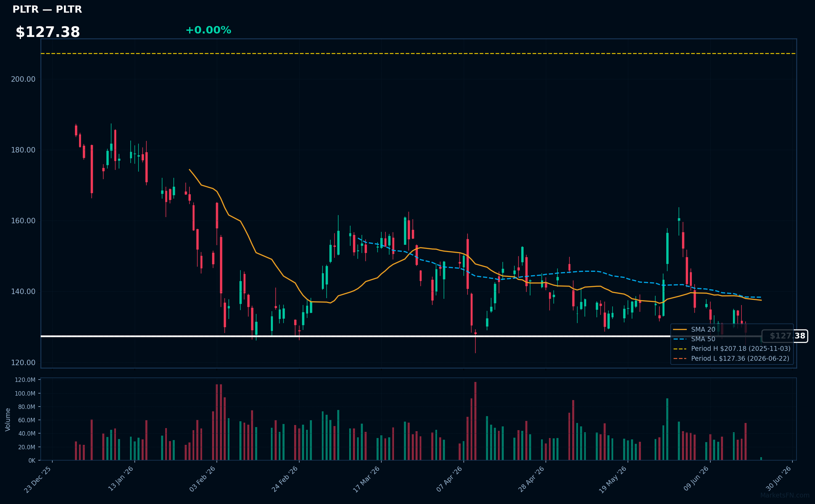The image size is (815, 504).
Task: Click the +0.00% change value
Action: (x=208, y=30)
